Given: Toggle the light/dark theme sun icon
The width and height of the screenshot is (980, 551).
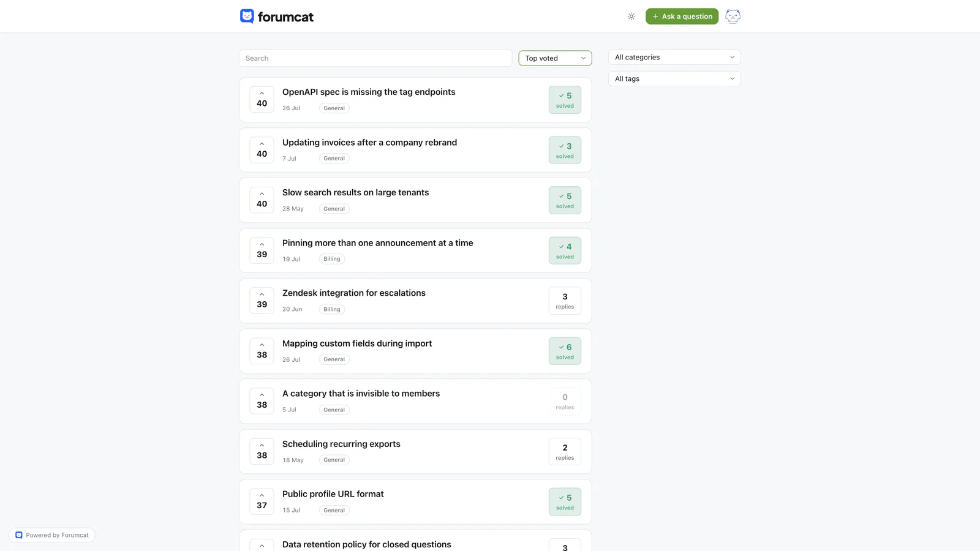Looking at the screenshot, I should tap(631, 17).
